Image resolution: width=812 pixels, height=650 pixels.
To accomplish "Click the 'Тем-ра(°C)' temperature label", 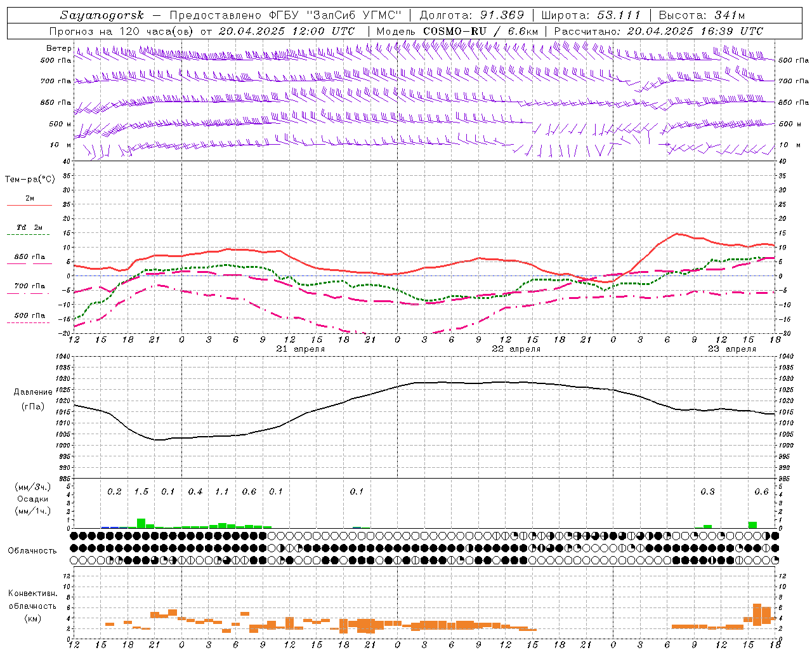I will pos(30,180).
